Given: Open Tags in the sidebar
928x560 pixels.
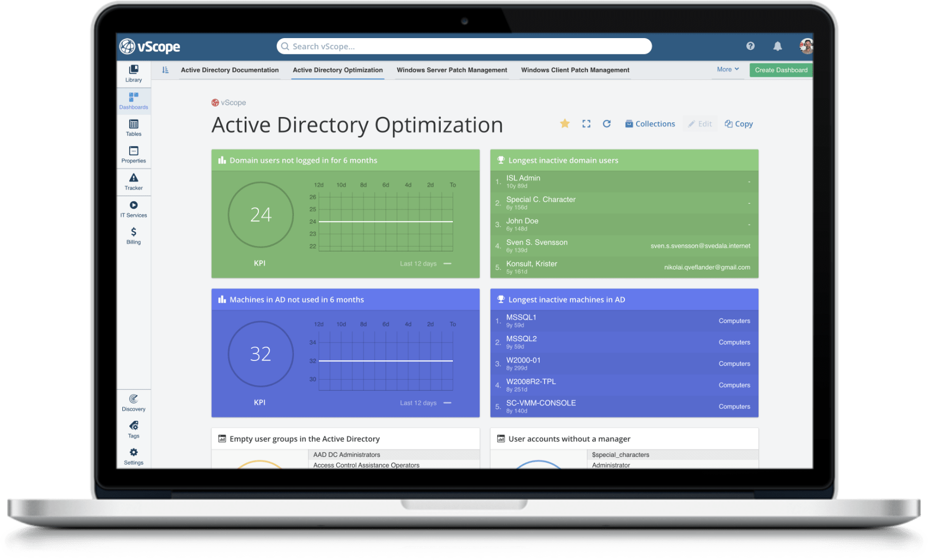Looking at the screenshot, I should point(133,430).
